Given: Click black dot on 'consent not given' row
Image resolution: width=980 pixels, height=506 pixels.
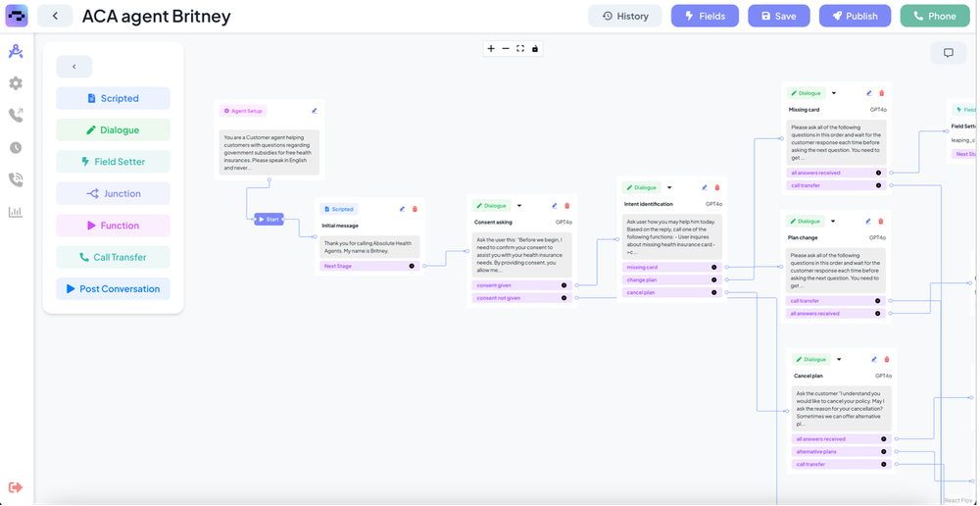Looking at the screenshot, I should pyautogui.click(x=563, y=298).
